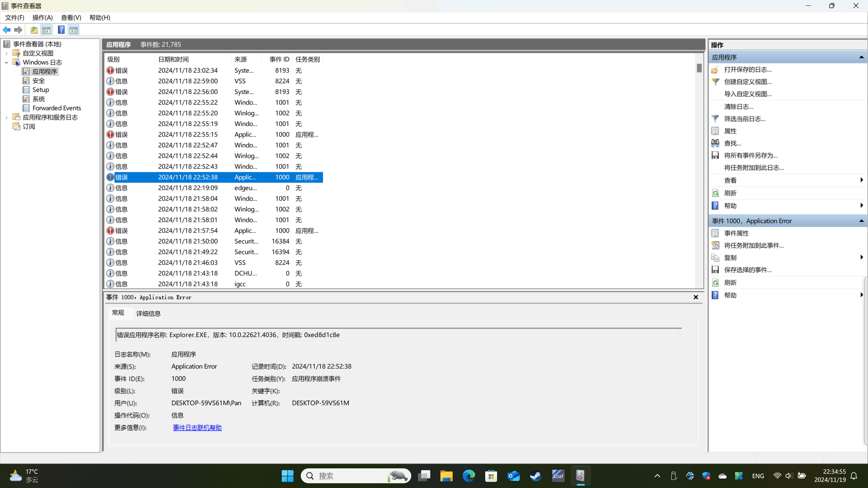Click the blue Help toolbar icon
Viewport: 868px width, 488px height.
click(x=61, y=30)
